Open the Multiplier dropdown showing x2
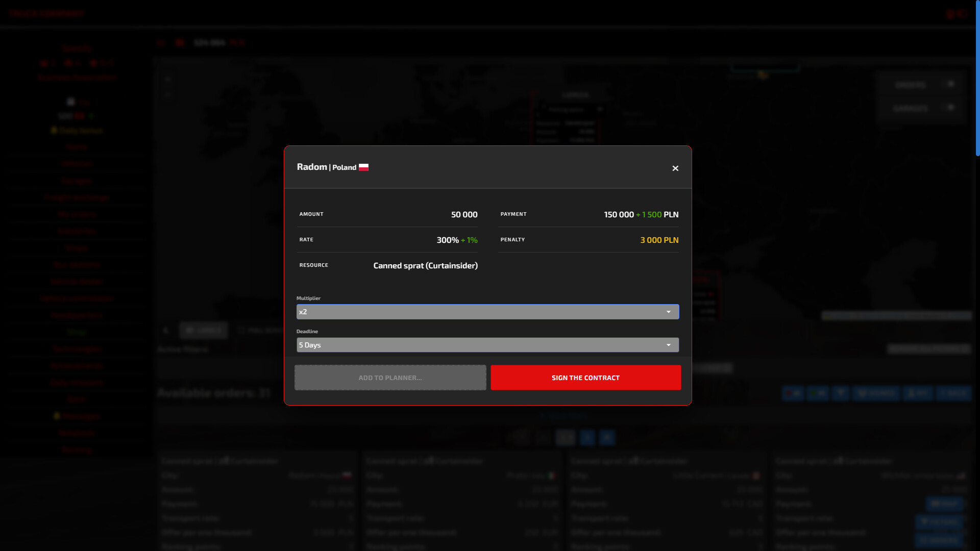Viewport: 980px width, 551px height. [487, 312]
